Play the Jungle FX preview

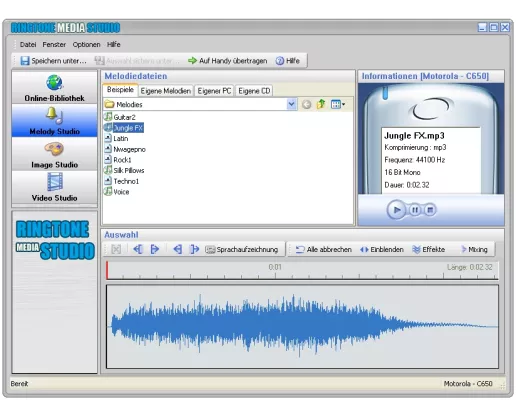396,210
